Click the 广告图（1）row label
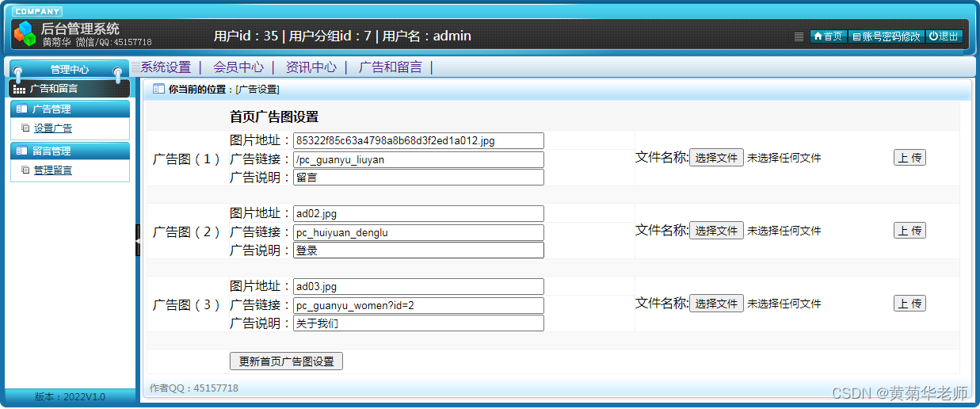The height and width of the screenshot is (409, 980). pos(186,159)
